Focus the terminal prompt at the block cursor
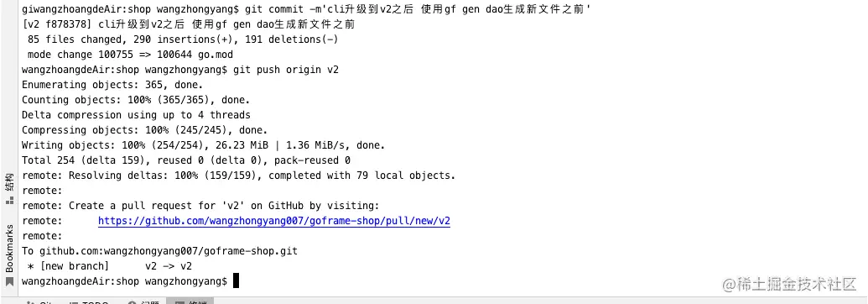This screenshot has width=868, height=304. (236, 280)
